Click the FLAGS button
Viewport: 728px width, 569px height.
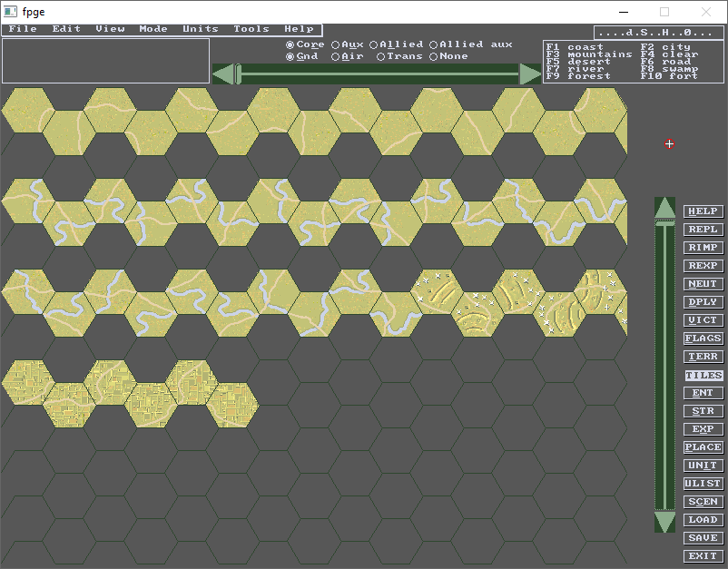(x=703, y=338)
